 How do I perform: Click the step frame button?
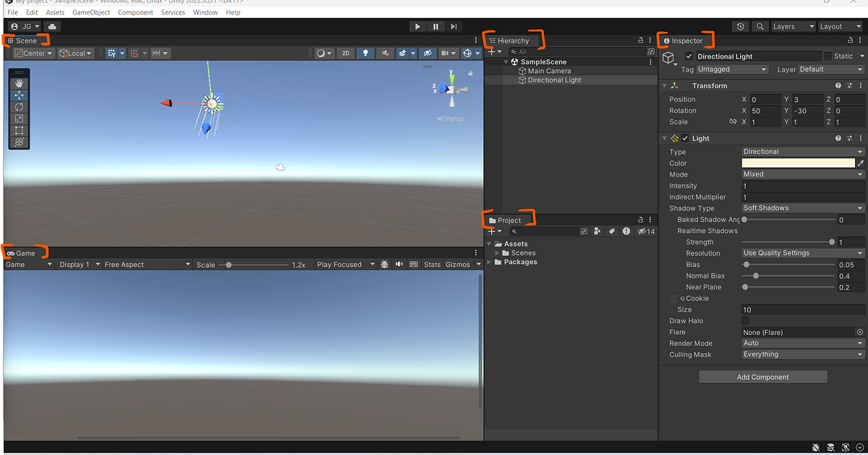pyautogui.click(x=454, y=26)
